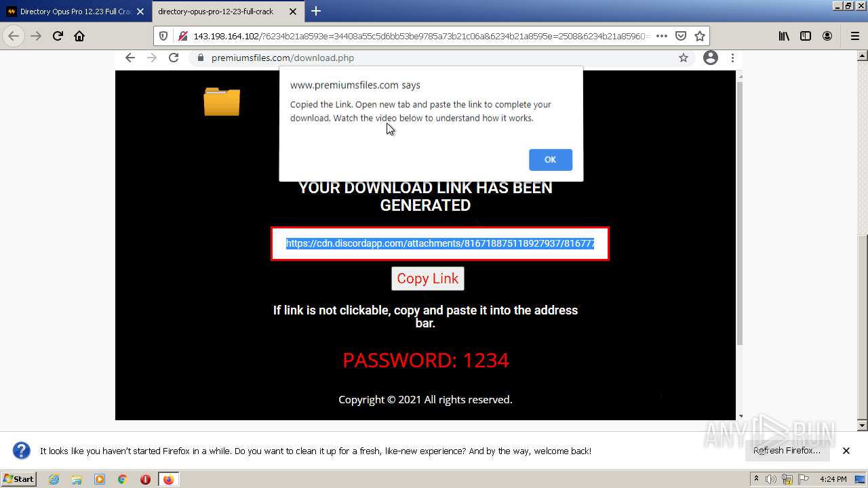Show hidden system tray icons

[757, 479]
